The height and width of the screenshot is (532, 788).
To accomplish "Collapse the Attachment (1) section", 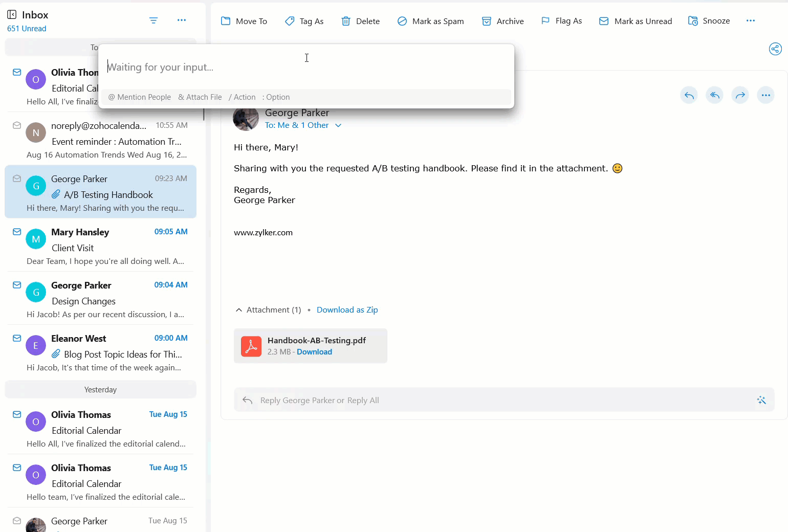I will point(238,310).
